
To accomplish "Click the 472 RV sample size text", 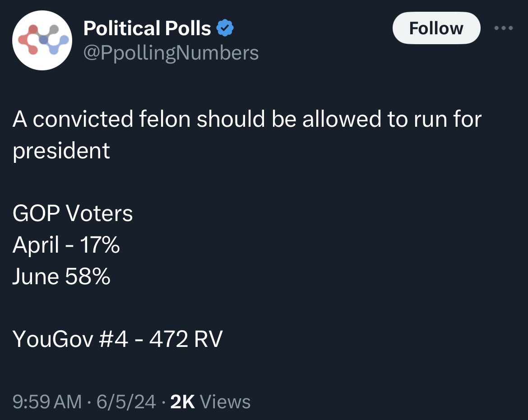I will tap(185, 339).
